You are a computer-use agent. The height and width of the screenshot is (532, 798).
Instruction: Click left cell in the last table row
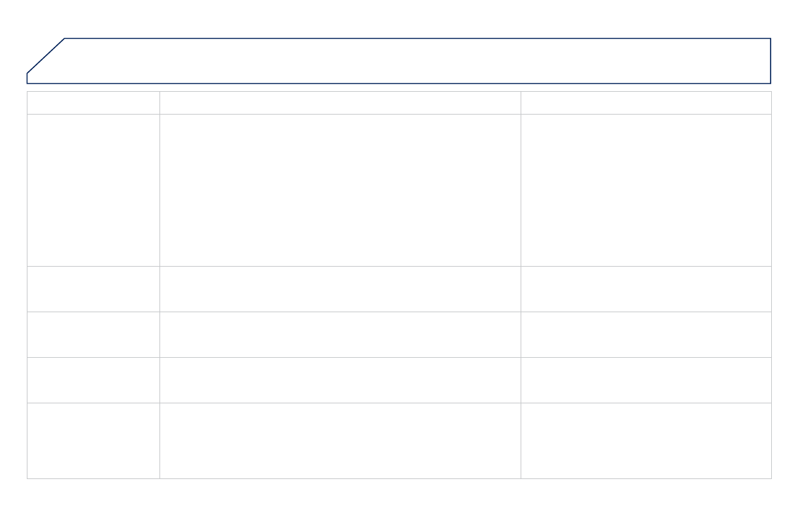click(x=93, y=440)
